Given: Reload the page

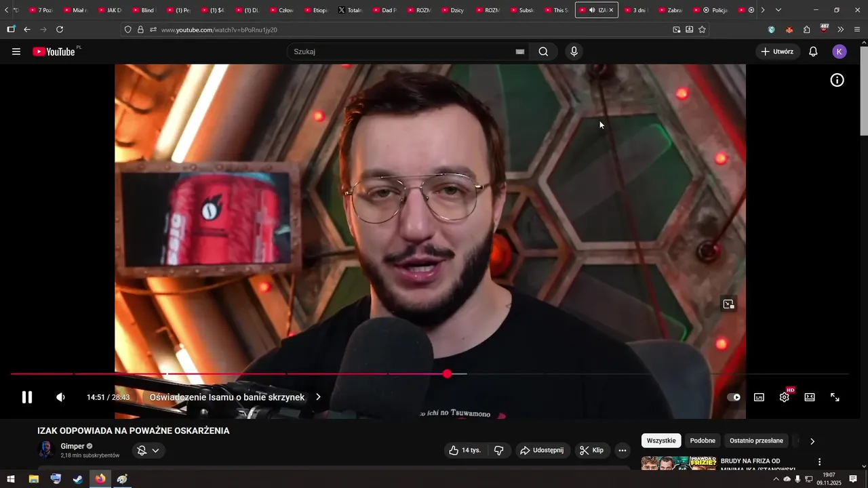Looking at the screenshot, I should click(x=60, y=30).
